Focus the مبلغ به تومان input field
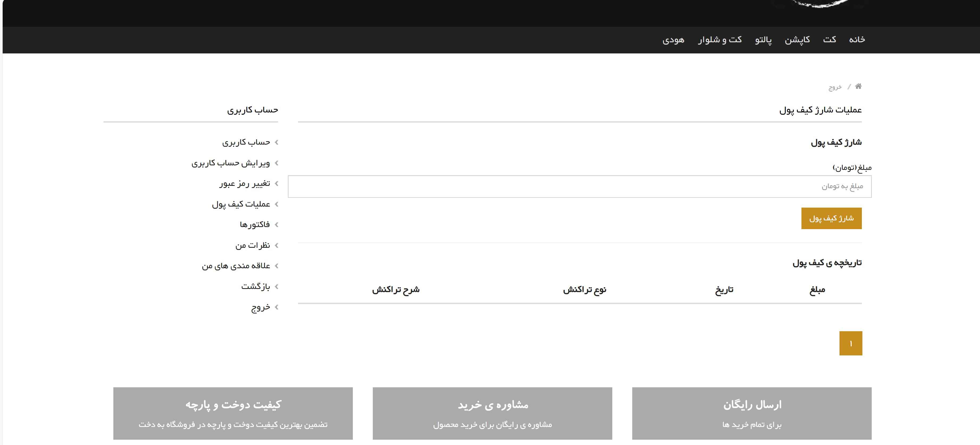The width and height of the screenshot is (980, 445). (x=579, y=186)
